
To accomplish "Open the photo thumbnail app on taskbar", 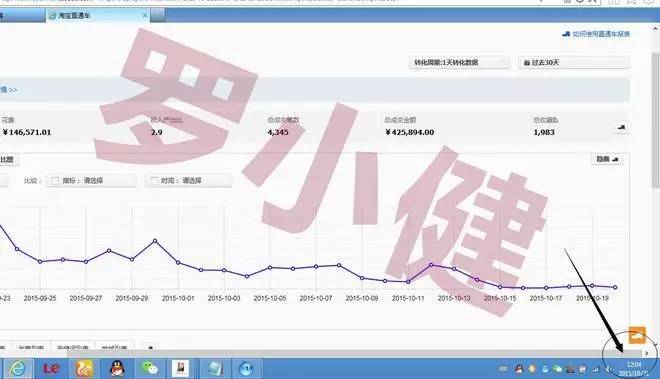I will click(x=181, y=369).
